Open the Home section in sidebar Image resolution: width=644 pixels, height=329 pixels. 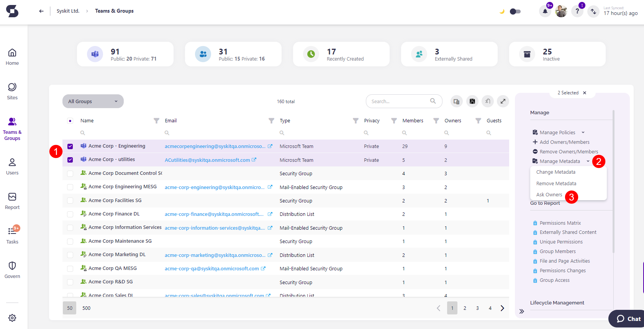click(12, 57)
